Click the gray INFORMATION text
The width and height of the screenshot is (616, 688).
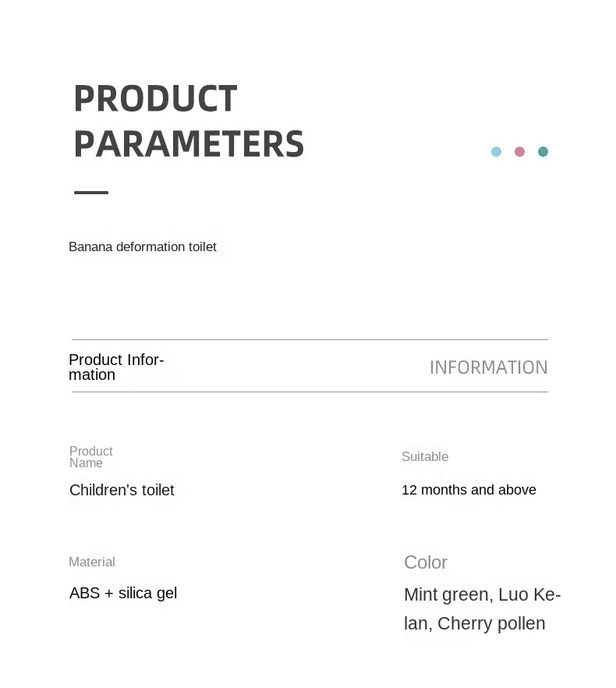click(488, 367)
